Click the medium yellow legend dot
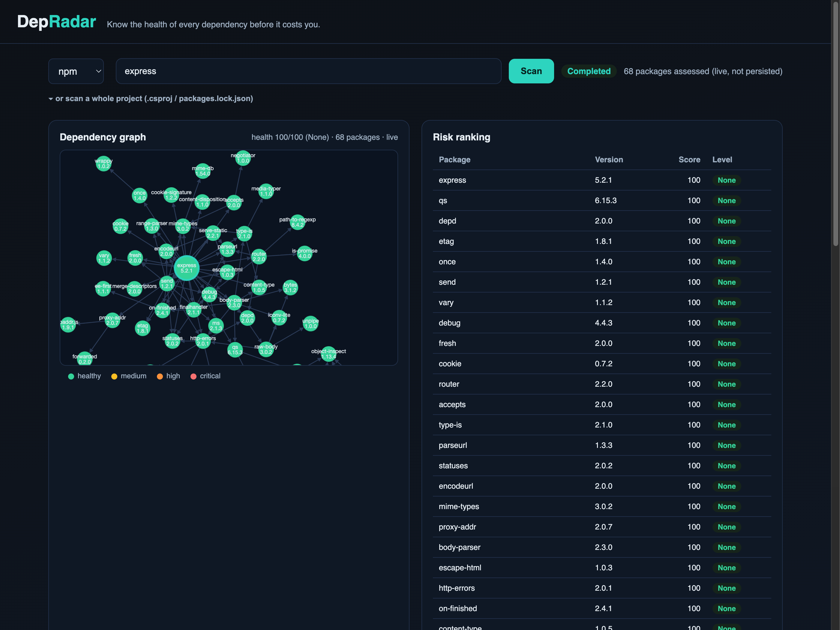The width and height of the screenshot is (840, 630). [114, 376]
